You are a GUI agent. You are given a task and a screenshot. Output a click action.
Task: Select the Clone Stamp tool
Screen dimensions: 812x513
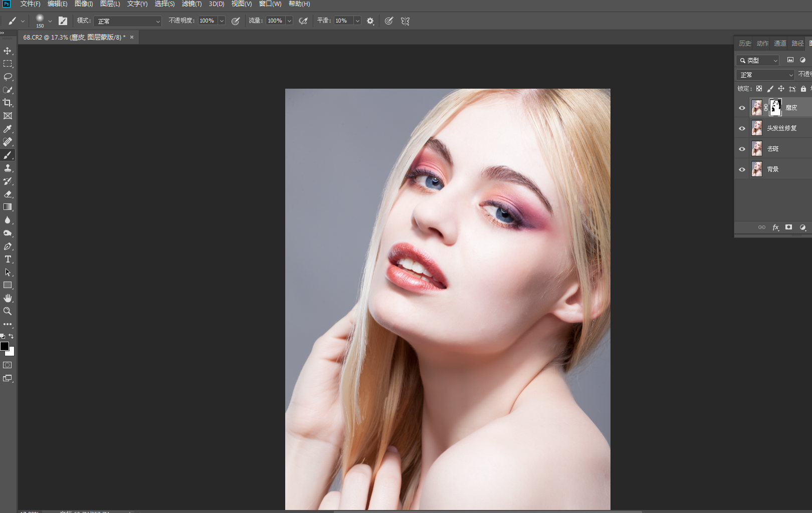[8, 168]
